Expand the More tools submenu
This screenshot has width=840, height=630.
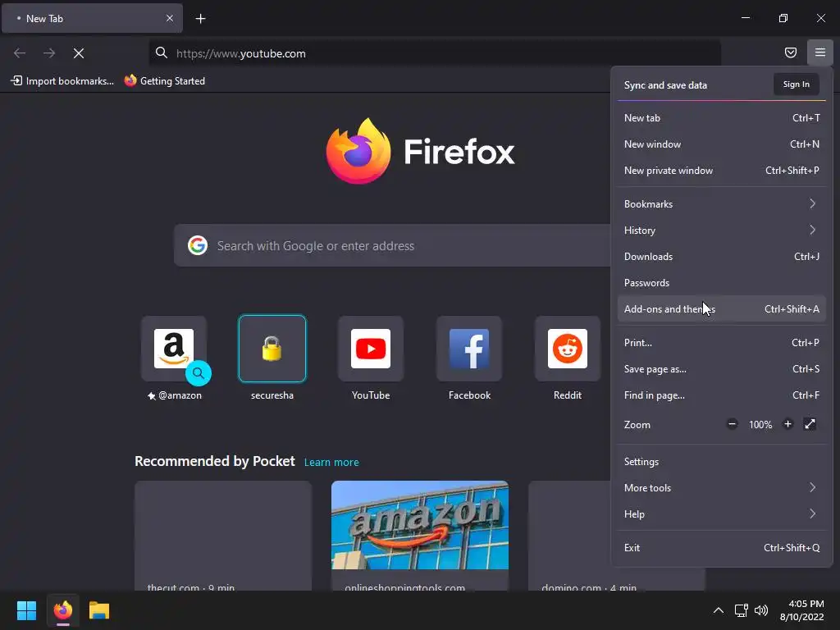tap(721, 487)
